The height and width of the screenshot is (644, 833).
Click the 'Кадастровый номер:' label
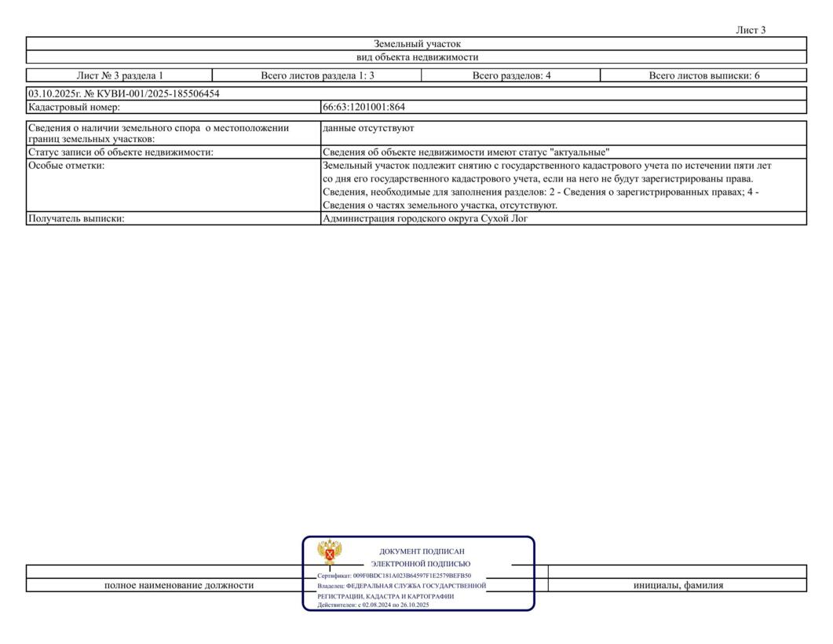(x=75, y=108)
